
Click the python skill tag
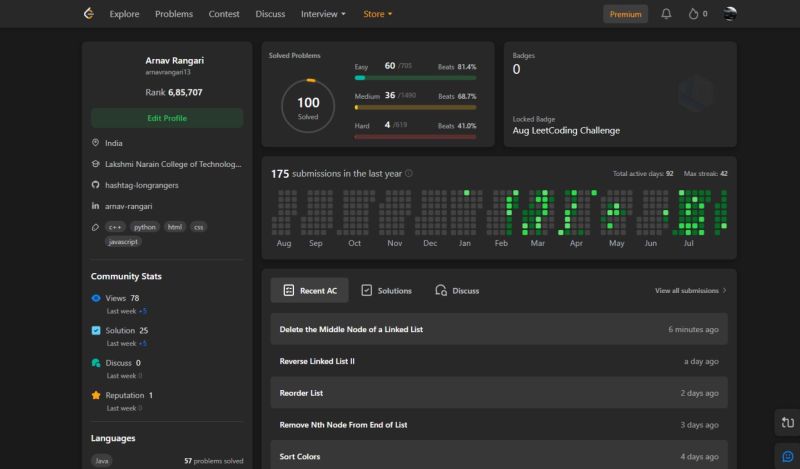pyautogui.click(x=145, y=227)
